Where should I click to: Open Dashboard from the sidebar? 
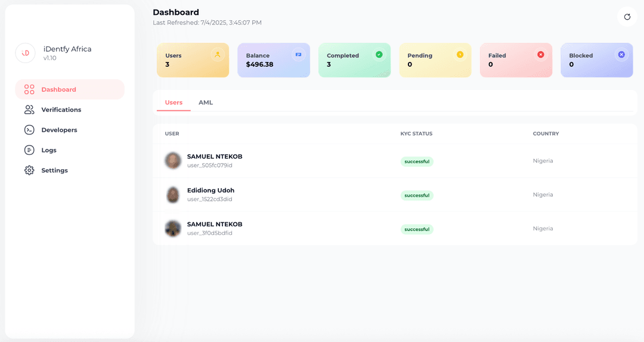coord(58,89)
